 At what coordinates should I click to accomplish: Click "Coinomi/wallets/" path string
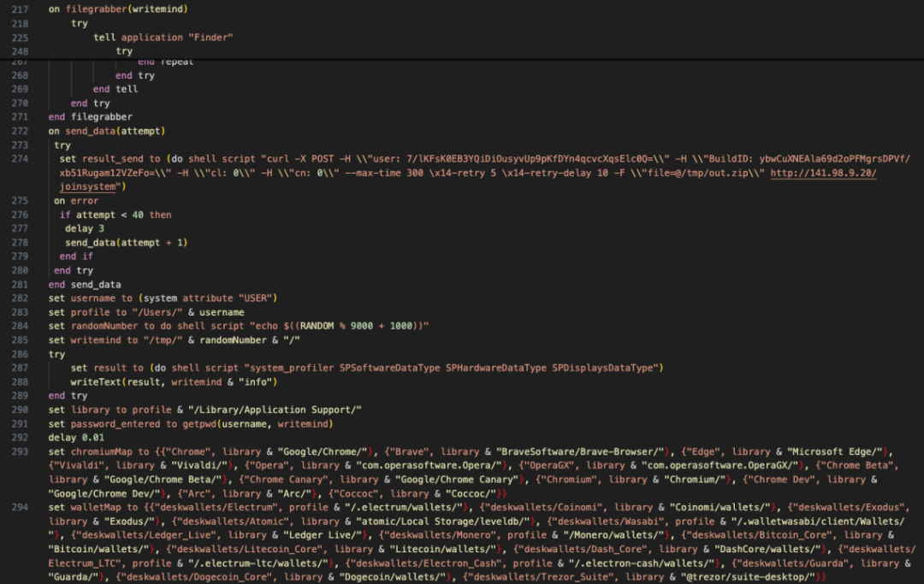[x=720, y=507]
